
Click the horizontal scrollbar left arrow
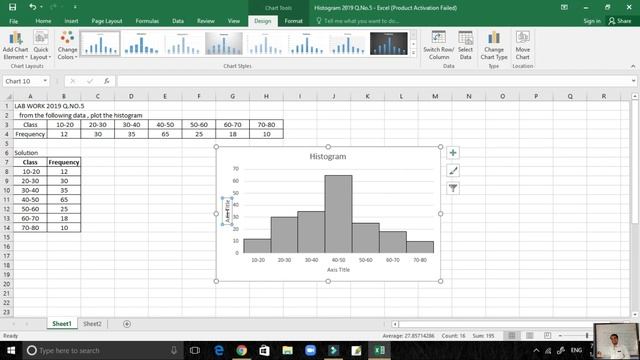pyautogui.click(x=395, y=324)
